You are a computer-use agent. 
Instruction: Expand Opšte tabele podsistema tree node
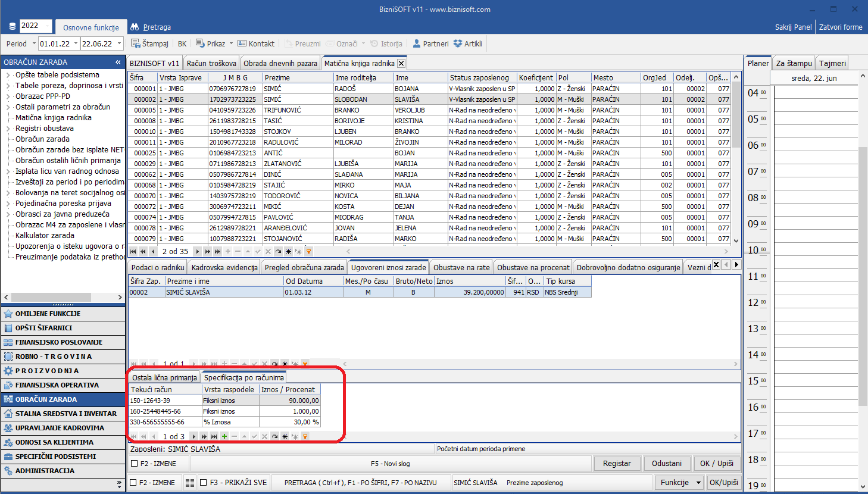pos(8,75)
